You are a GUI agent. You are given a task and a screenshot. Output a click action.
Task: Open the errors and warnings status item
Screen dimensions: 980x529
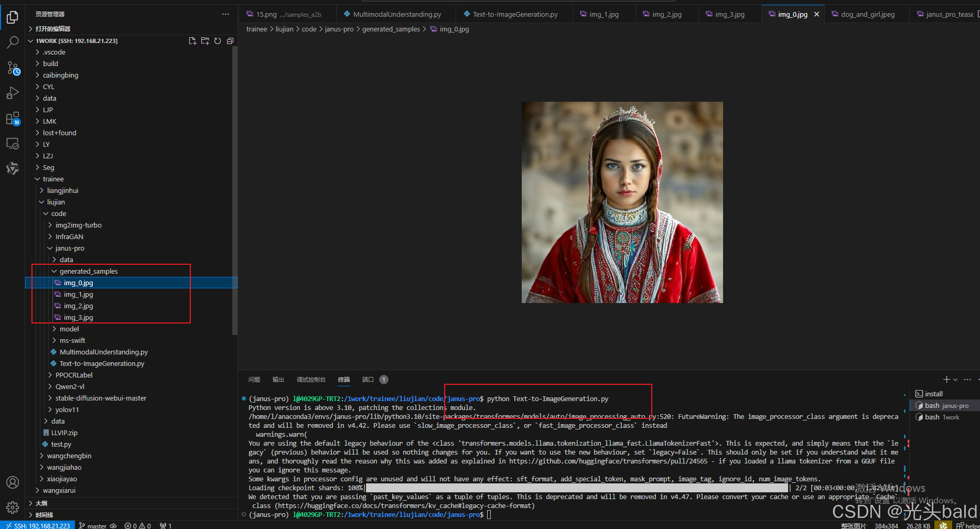[138, 525]
